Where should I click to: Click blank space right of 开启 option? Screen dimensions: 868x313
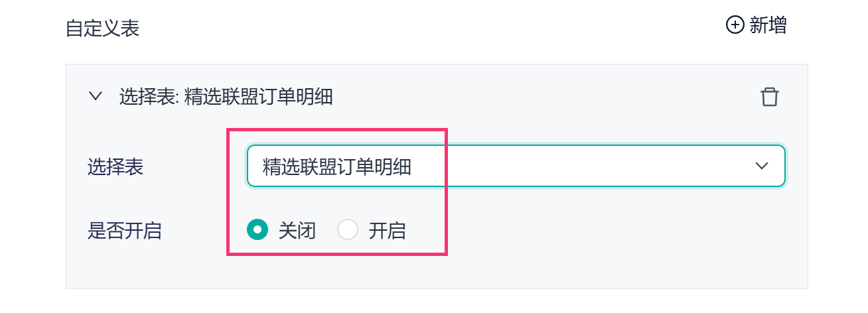tap(597, 231)
